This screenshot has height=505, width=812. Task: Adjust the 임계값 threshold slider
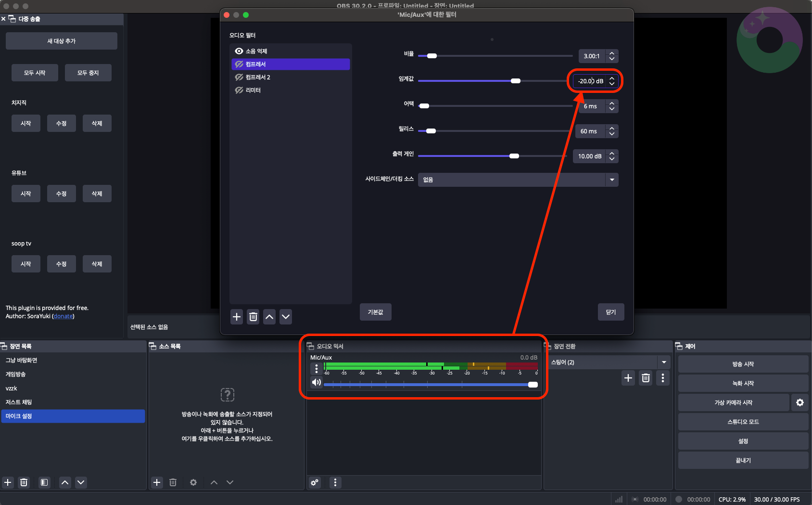pos(493,81)
